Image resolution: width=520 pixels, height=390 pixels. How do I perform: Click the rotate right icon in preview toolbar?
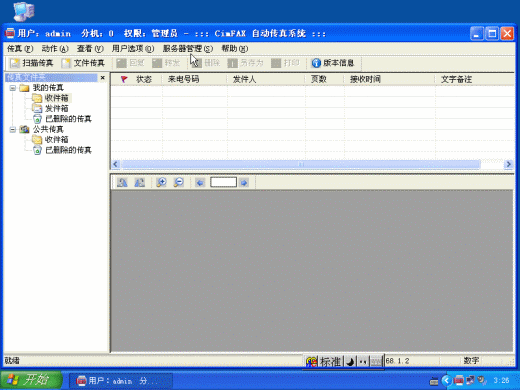(139, 182)
